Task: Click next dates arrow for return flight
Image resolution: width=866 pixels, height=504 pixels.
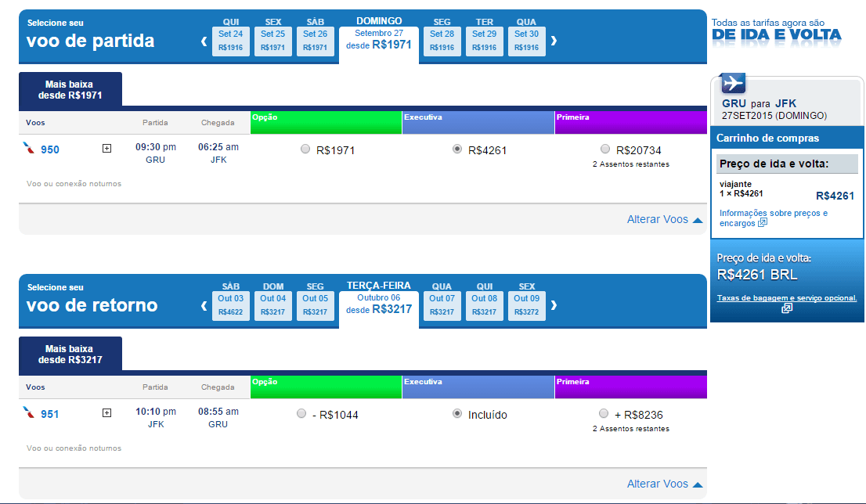Action: (554, 305)
